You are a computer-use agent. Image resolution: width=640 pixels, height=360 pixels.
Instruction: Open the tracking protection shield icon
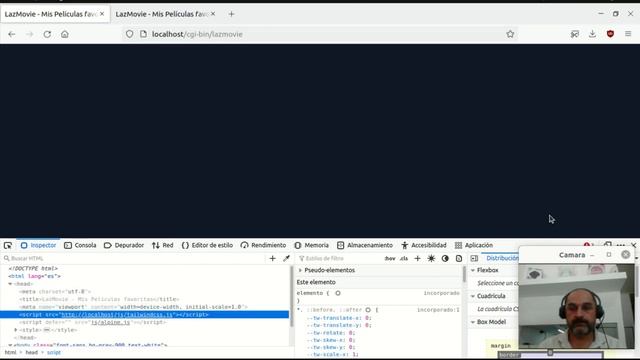[129, 34]
